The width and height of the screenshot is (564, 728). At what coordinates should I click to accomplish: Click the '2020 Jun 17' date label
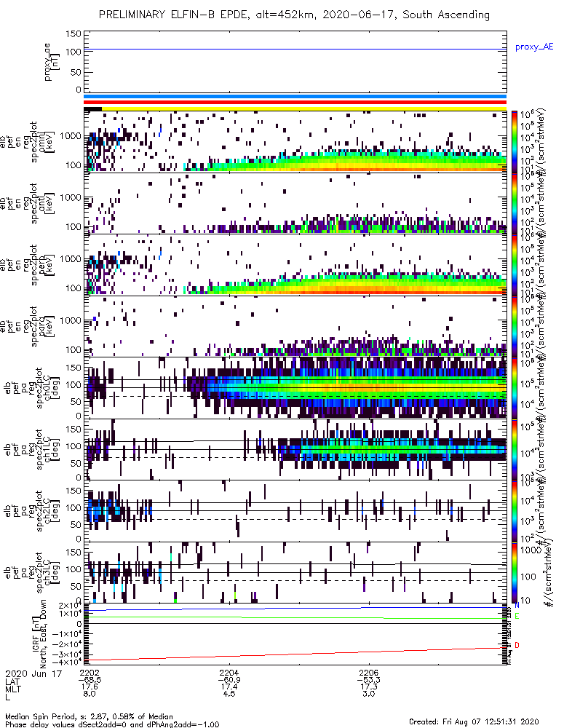[x=33, y=673]
